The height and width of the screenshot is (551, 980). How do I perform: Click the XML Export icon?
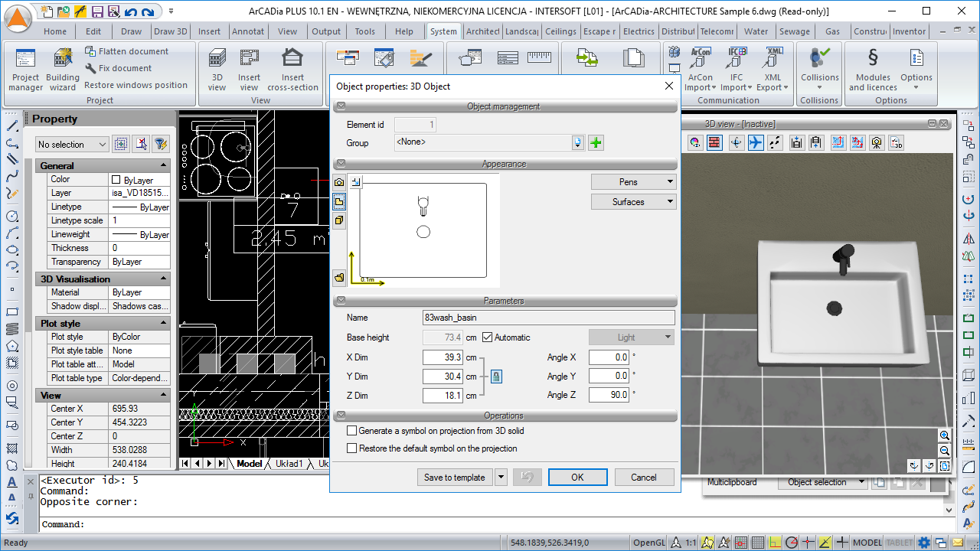(x=773, y=68)
